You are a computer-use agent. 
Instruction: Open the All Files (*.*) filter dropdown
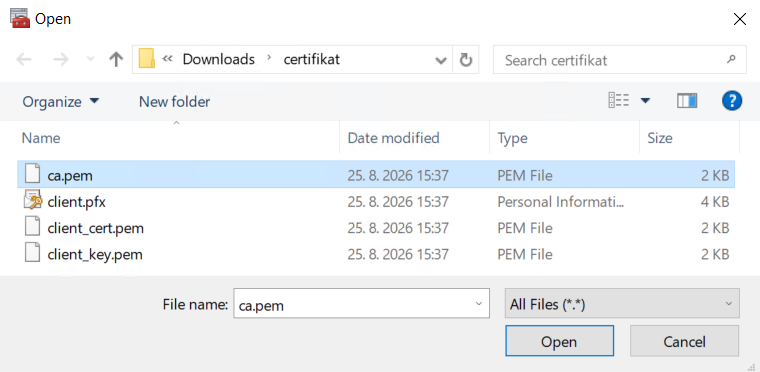(x=622, y=304)
